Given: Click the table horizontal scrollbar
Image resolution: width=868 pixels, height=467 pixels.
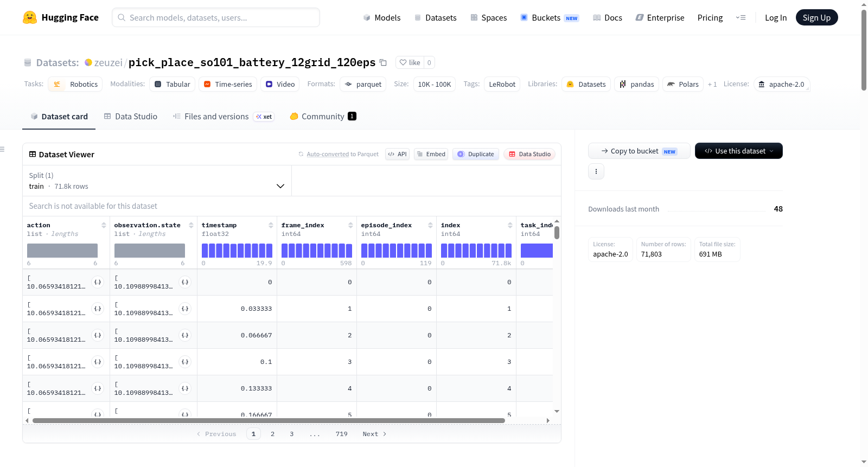Looking at the screenshot, I should click(269, 420).
